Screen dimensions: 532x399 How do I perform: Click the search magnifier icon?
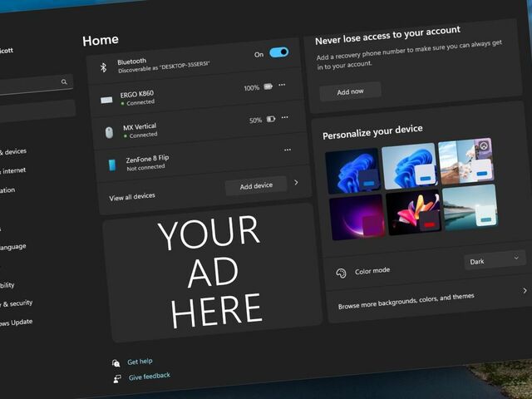click(x=64, y=81)
